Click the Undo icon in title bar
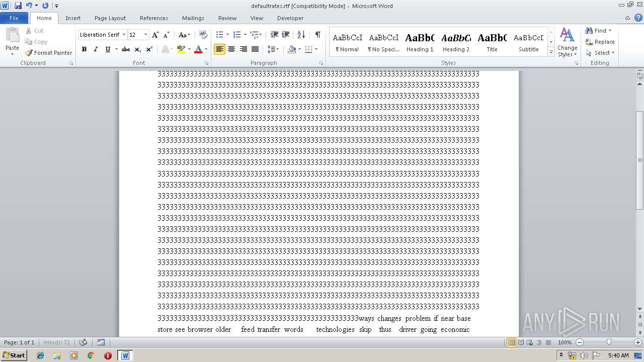644x362 pixels. click(29, 6)
